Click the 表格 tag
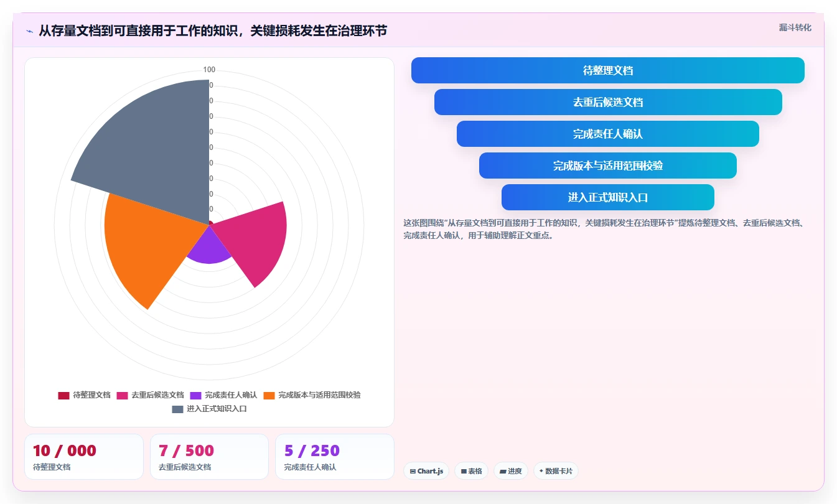Image resolution: width=837 pixels, height=504 pixels. (472, 471)
